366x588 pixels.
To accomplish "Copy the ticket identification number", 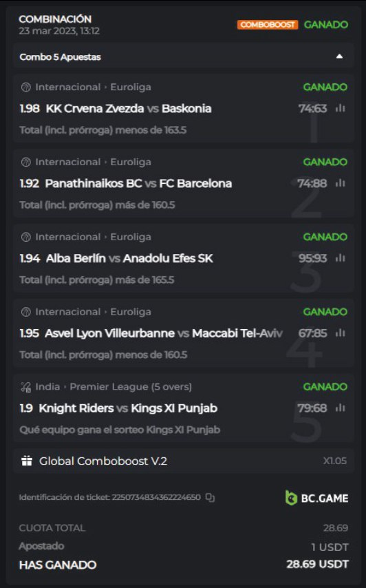I will pyautogui.click(x=210, y=498).
